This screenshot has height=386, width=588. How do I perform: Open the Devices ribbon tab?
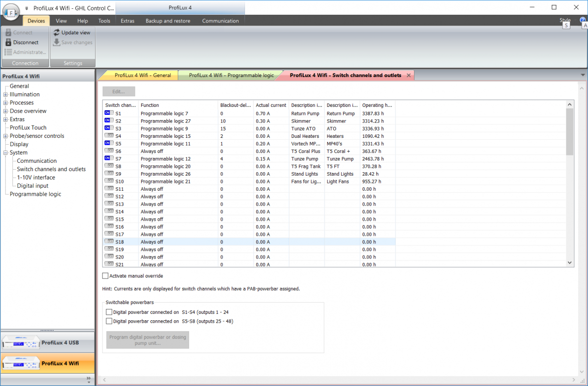[36, 21]
